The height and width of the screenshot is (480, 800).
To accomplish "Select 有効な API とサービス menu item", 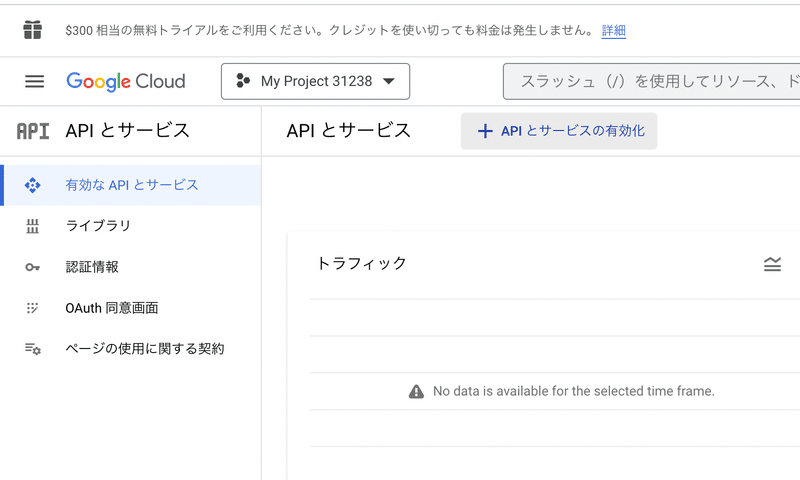I will 131,185.
